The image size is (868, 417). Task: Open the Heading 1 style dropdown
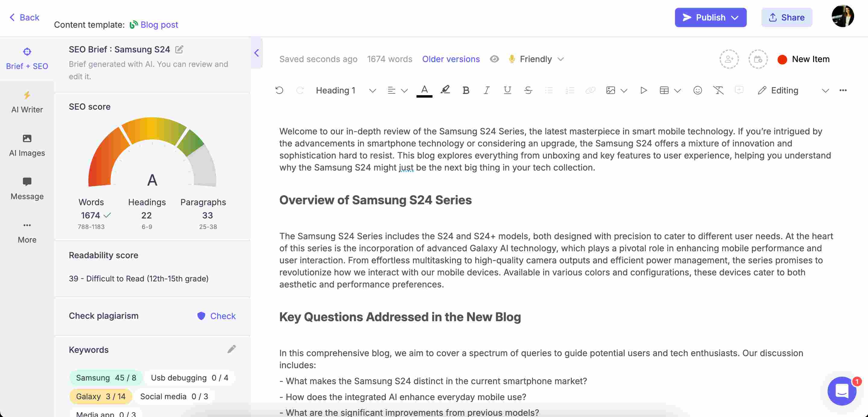pyautogui.click(x=346, y=90)
